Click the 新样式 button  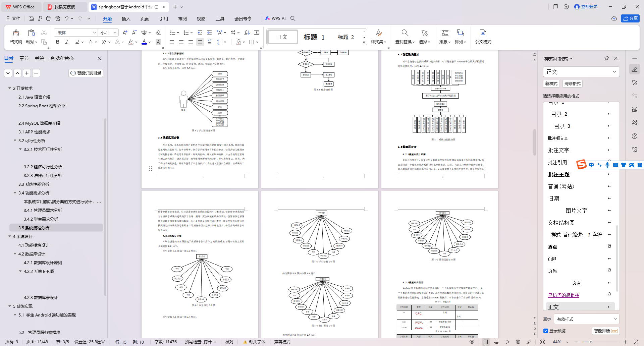551,84
